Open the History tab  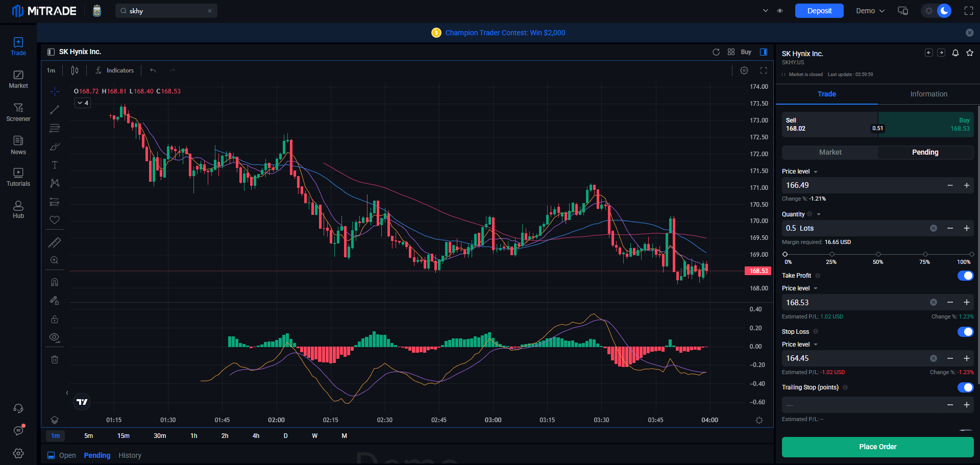point(130,455)
